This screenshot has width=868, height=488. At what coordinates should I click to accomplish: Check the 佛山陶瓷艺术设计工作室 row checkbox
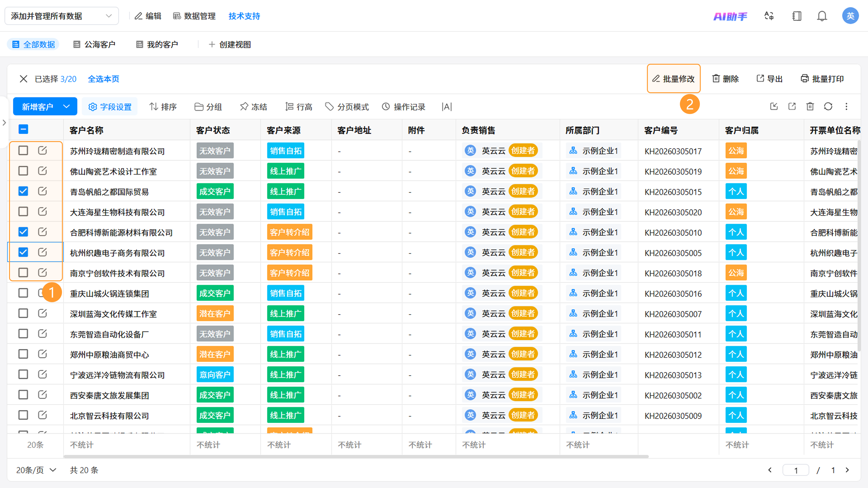coord(23,171)
